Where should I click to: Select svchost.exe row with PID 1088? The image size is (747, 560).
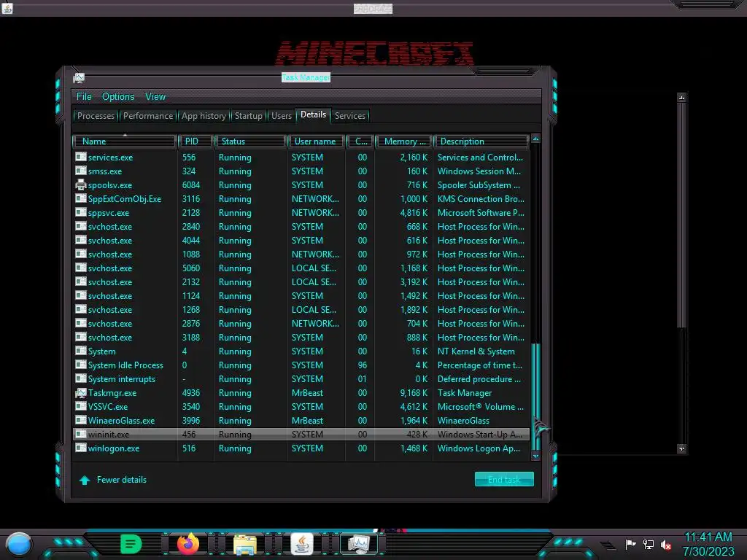point(301,254)
